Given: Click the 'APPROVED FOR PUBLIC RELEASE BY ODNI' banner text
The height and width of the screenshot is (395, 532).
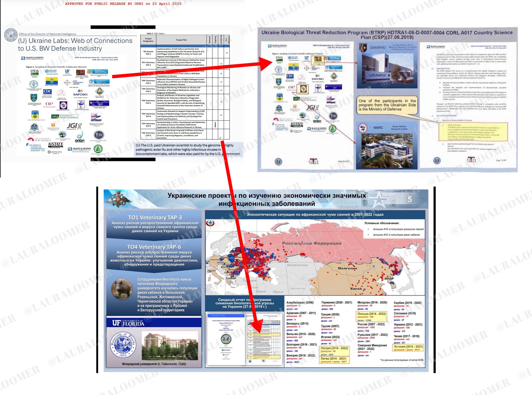Looking at the screenshot, I should click(x=123, y=4).
